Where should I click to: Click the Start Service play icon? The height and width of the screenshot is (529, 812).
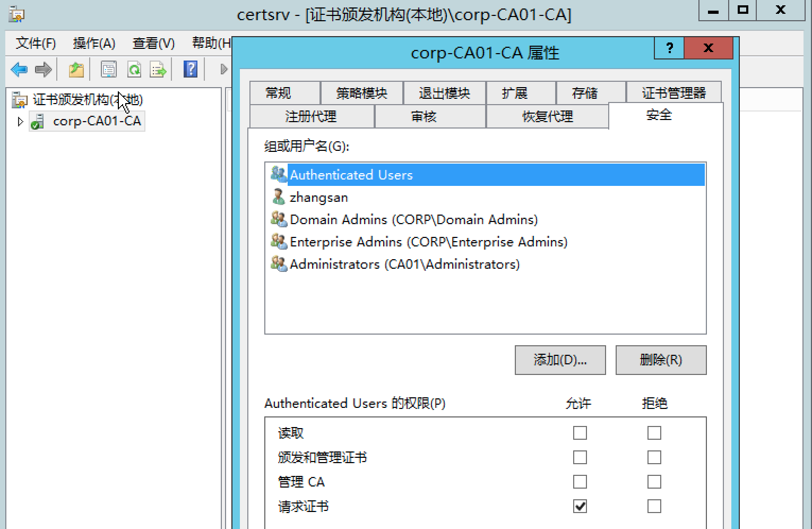(223, 70)
